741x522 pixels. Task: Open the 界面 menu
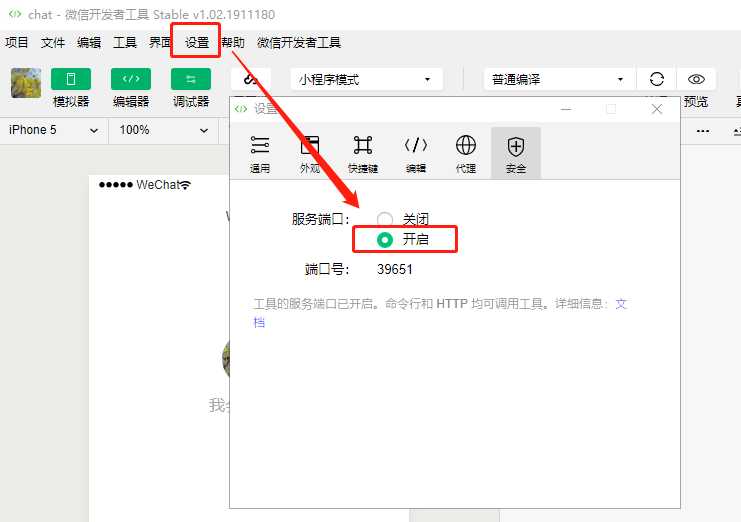click(160, 43)
